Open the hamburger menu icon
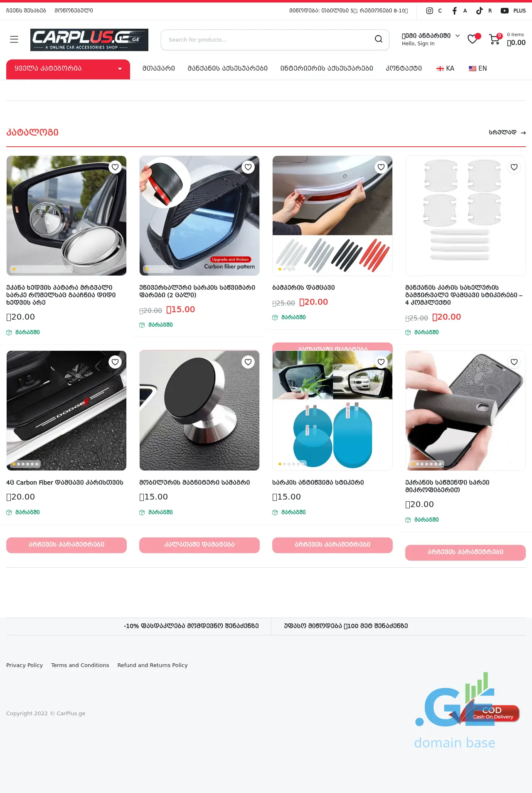Image resolution: width=532 pixels, height=793 pixels. (x=14, y=39)
